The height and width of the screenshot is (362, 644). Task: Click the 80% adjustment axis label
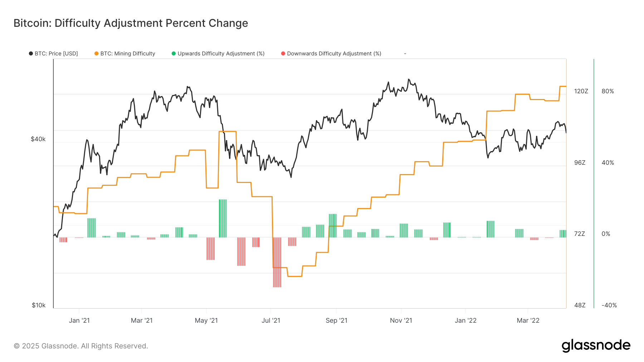(608, 91)
